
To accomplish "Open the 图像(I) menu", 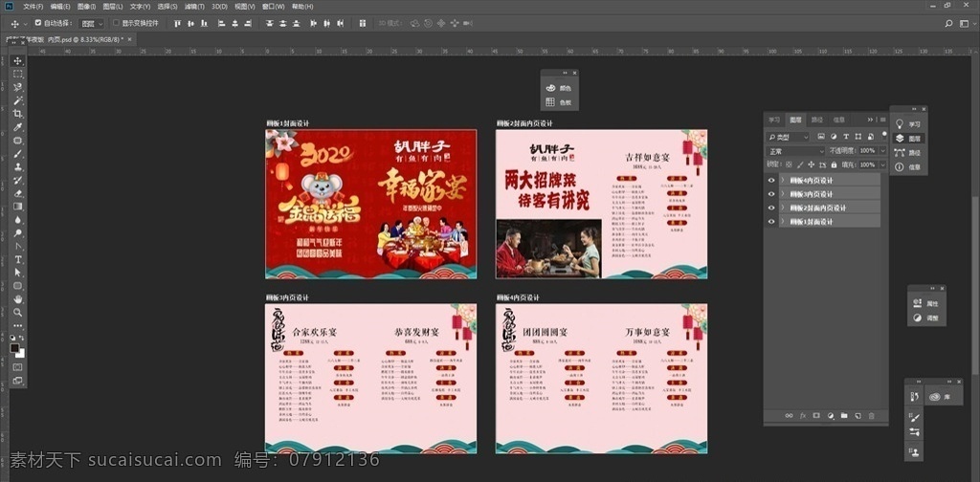I will [x=87, y=7].
